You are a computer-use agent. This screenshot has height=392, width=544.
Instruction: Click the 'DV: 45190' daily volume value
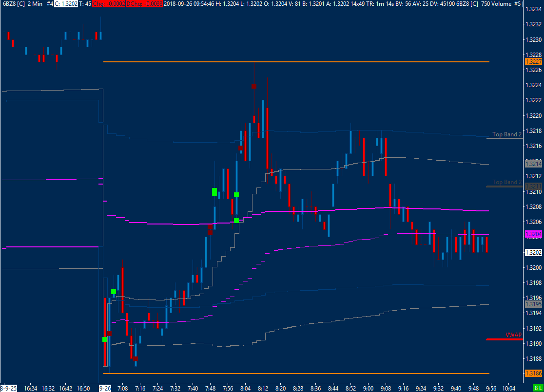click(x=442, y=4)
